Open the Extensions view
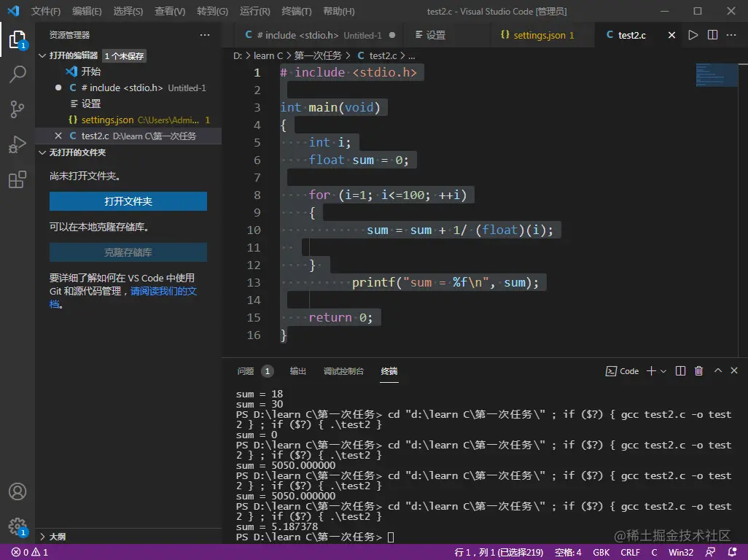 click(17, 180)
